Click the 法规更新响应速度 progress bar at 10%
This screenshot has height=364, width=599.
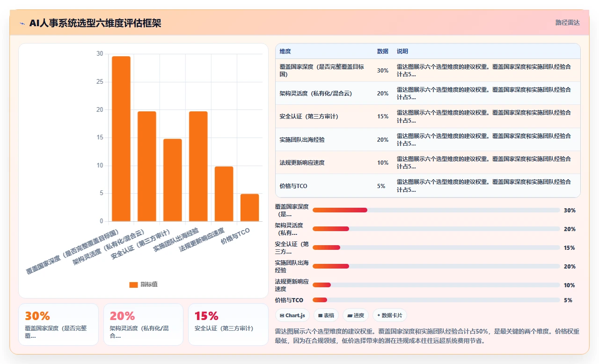pos(436,285)
